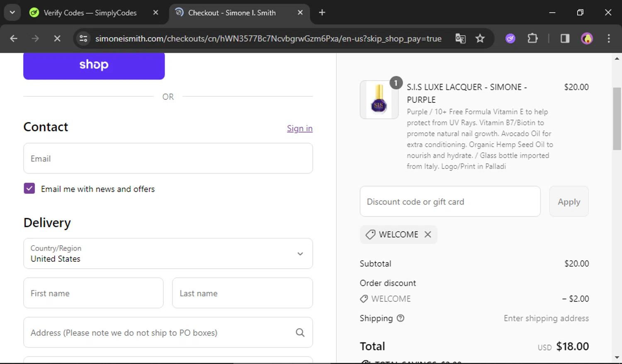Image resolution: width=622 pixels, height=364 pixels.
Task: Click the address search magnifier icon
Action: tap(300, 333)
